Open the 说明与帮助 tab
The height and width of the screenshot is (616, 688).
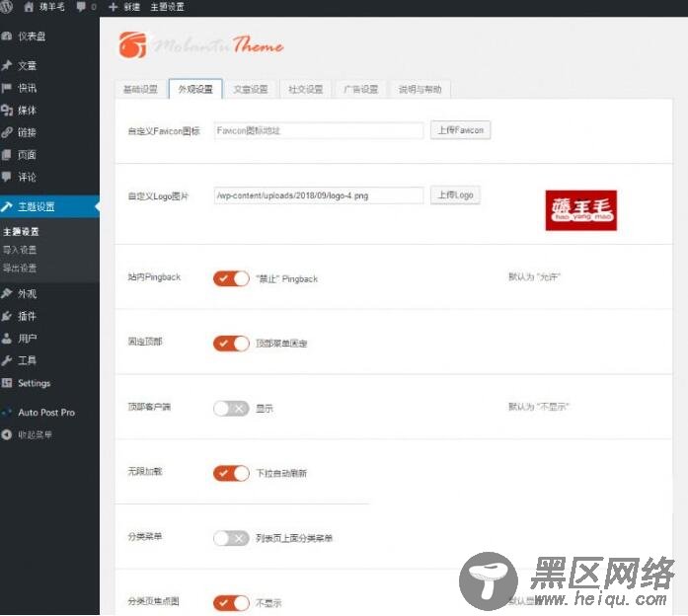(x=420, y=89)
